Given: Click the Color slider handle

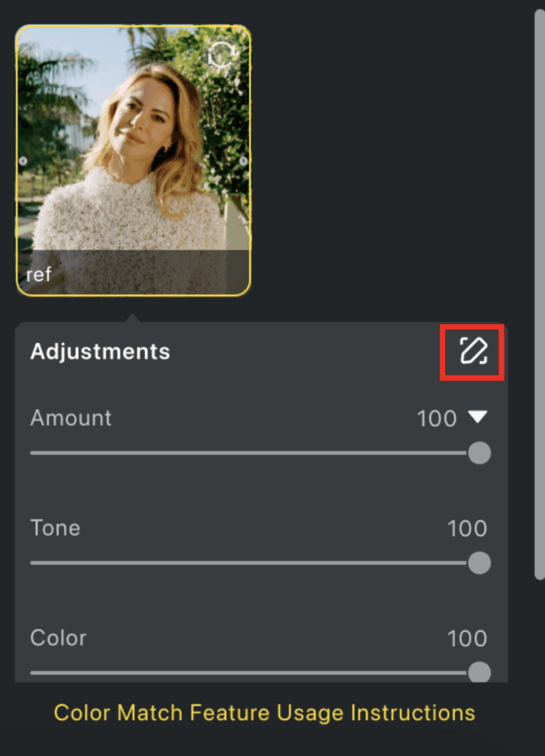Looking at the screenshot, I should (480, 673).
